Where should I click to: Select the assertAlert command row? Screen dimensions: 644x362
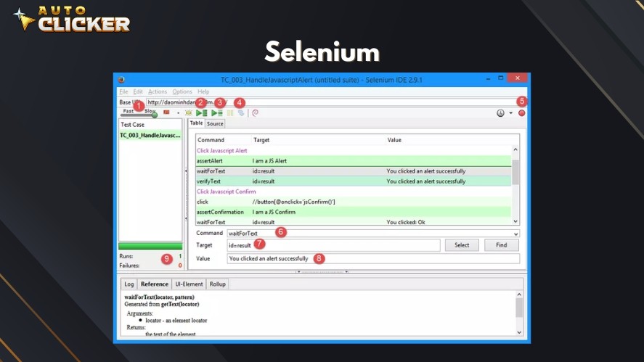pyautogui.click(x=354, y=161)
